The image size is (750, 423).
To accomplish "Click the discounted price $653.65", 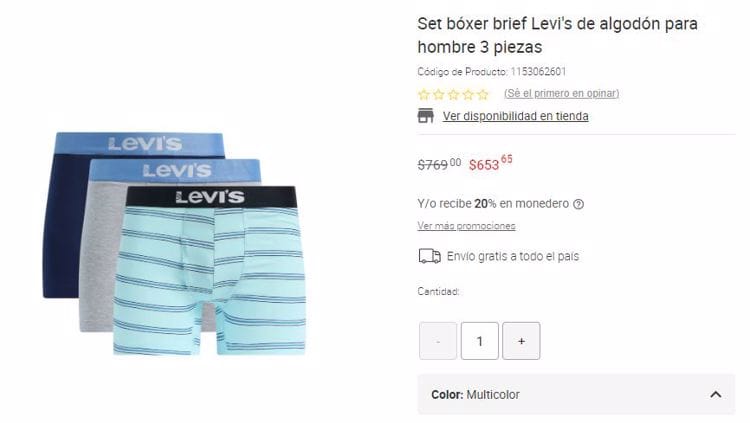I will click(x=490, y=163).
